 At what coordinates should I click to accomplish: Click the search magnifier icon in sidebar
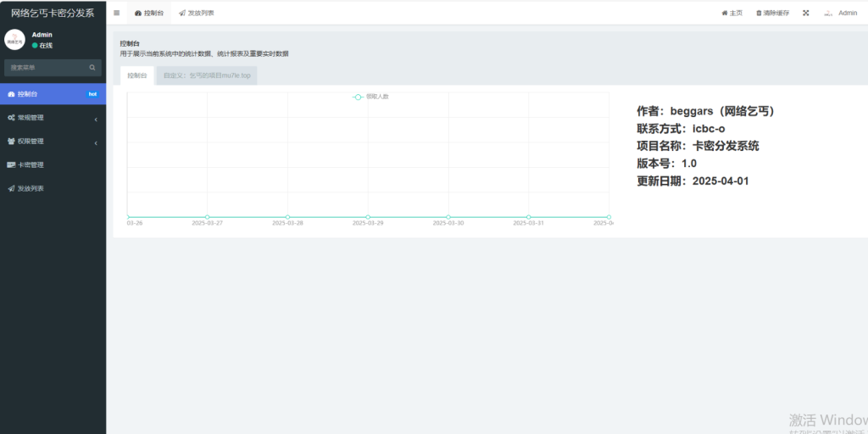(x=92, y=67)
